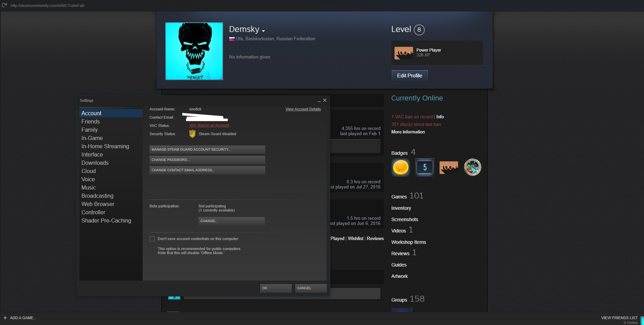Viewport: 644px width, 325px height.
Task: Close the Settings dialog
Action: click(325, 100)
